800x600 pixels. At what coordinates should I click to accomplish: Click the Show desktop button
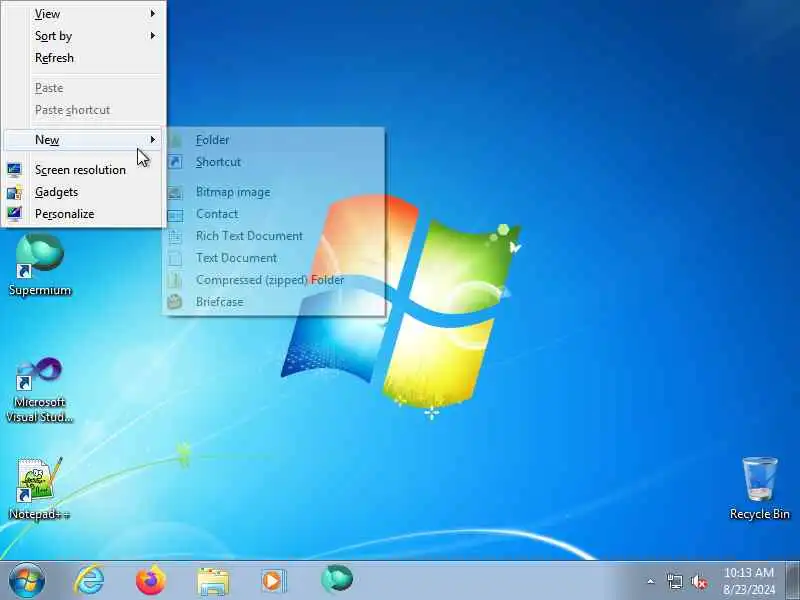tap(793, 581)
